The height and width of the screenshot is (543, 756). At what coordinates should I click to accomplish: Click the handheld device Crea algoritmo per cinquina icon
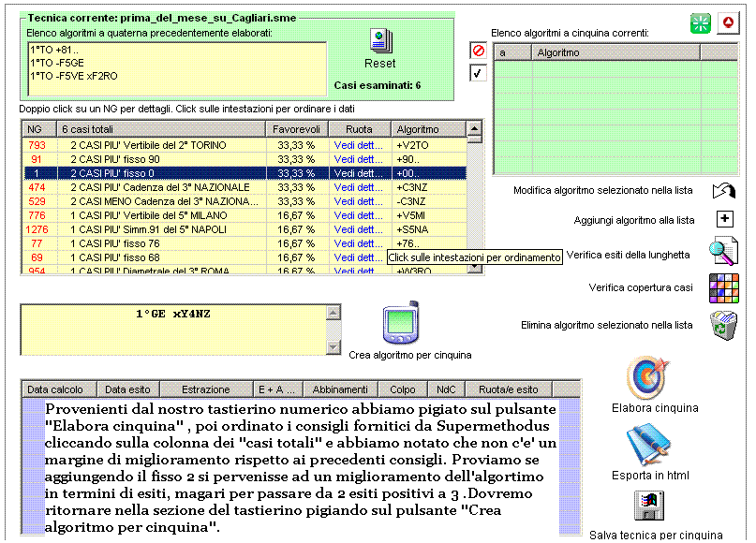(401, 322)
